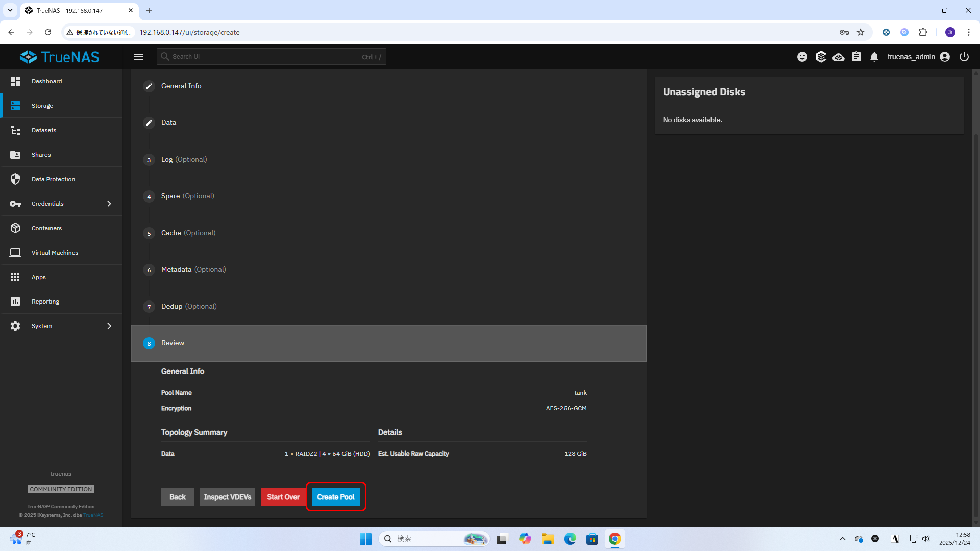The width and height of the screenshot is (980, 551).
Task: Open Data Protection in sidebar
Action: coord(53,179)
